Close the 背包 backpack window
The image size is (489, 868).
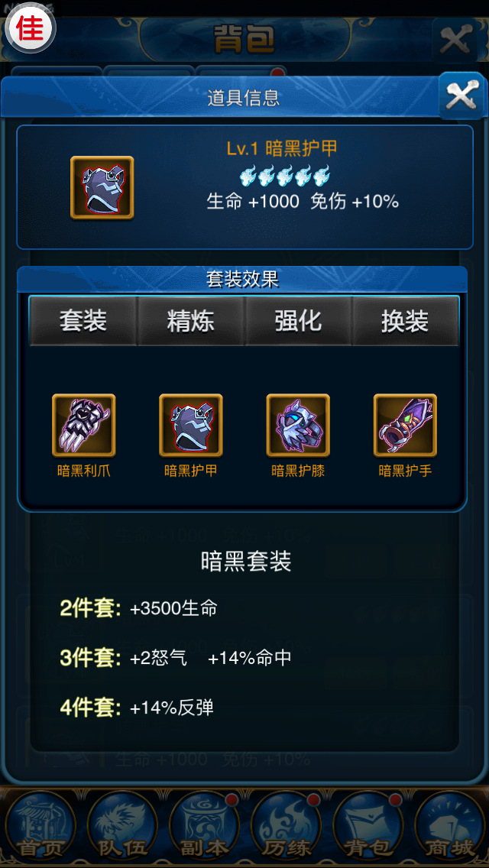455,40
